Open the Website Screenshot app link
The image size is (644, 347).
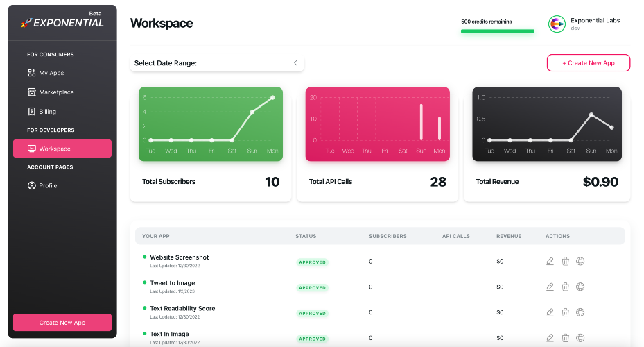click(x=179, y=257)
